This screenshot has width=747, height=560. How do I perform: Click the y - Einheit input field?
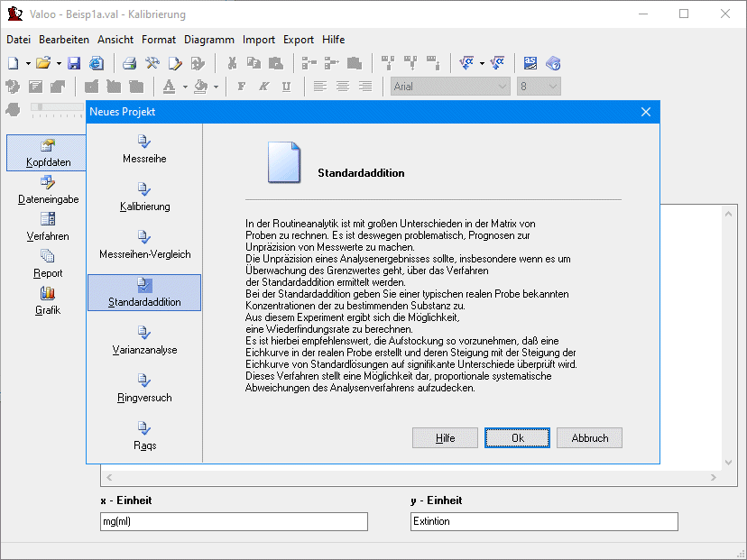click(544, 521)
